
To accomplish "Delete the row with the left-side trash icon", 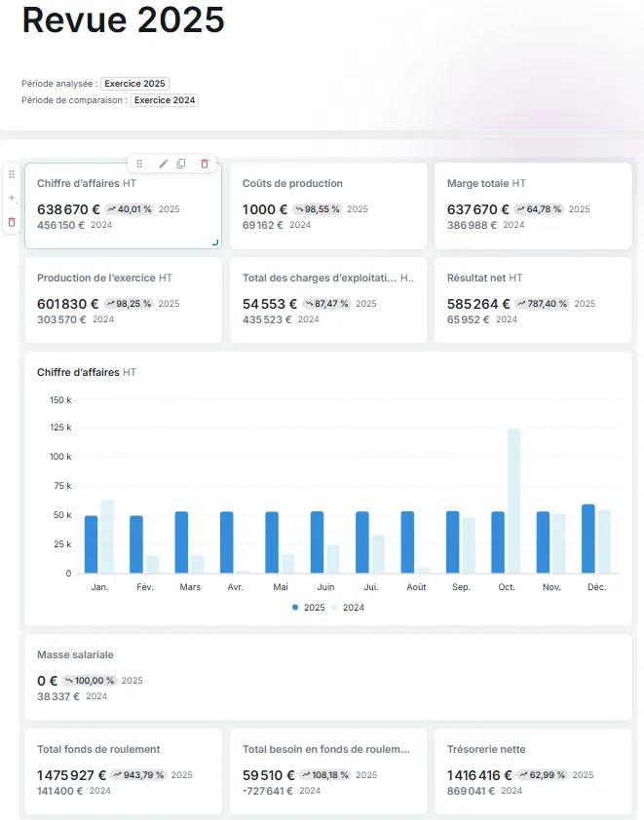I will pos(12,222).
